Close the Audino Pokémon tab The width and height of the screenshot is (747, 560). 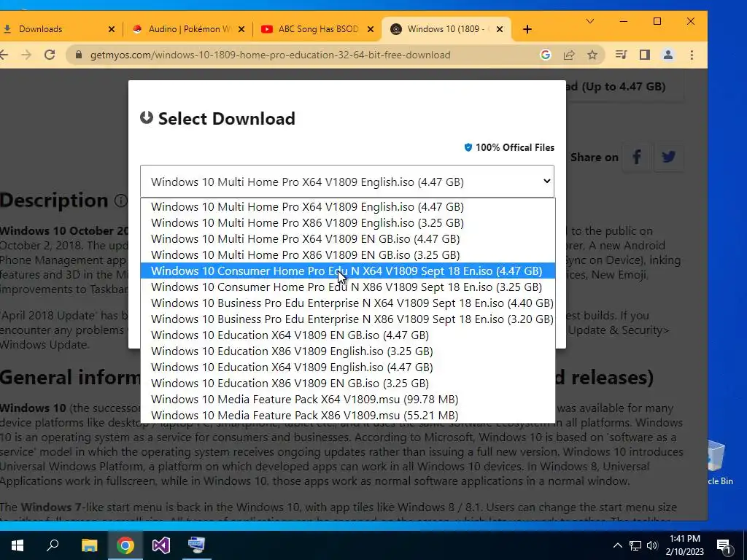tap(241, 29)
